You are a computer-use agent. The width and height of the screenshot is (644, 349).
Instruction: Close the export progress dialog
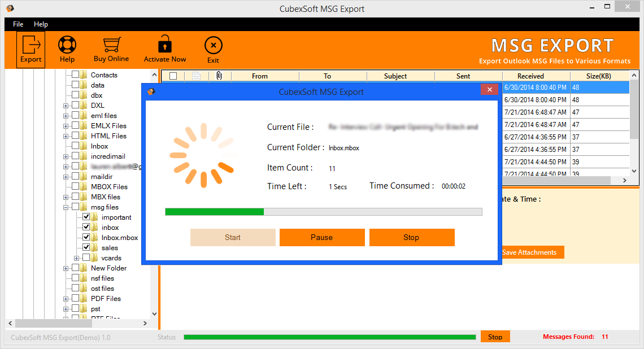click(489, 89)
